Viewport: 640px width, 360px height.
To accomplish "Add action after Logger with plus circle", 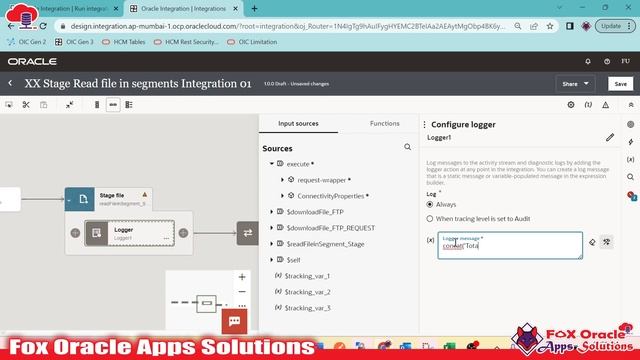I will [x=183, y=233].
